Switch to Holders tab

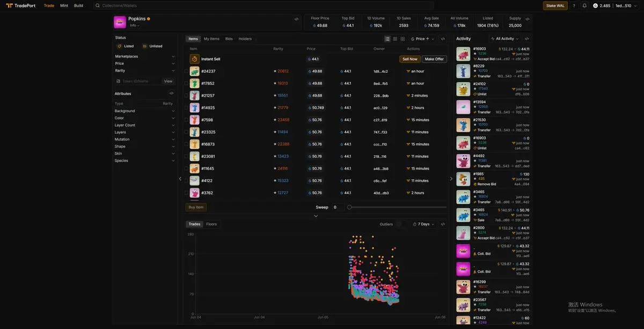coord(245,39)
